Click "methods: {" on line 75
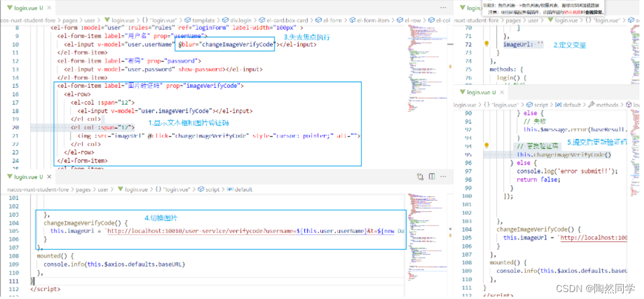The width and height of the screenshot is (644, 299). (x=506, y=69)
